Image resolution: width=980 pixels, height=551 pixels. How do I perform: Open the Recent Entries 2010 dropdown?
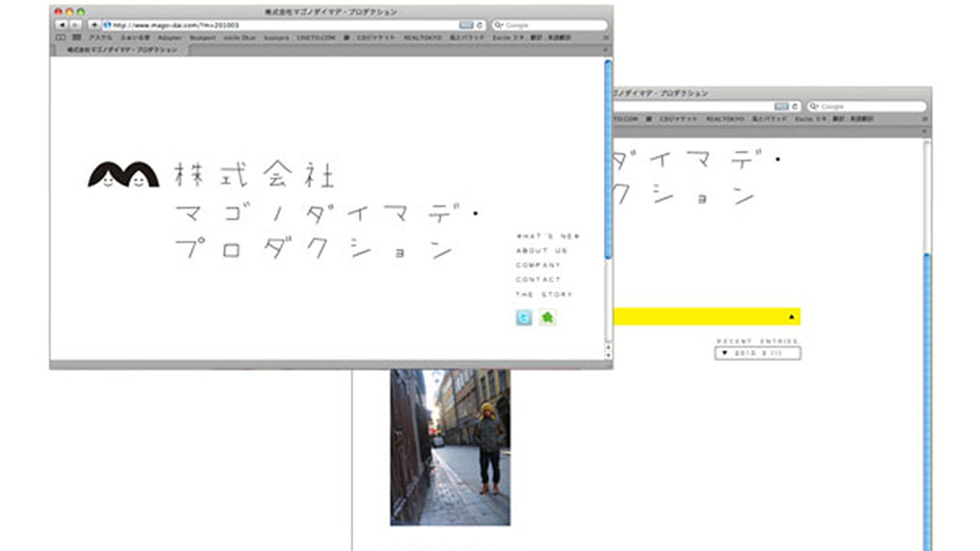click(x=758, y=353)
